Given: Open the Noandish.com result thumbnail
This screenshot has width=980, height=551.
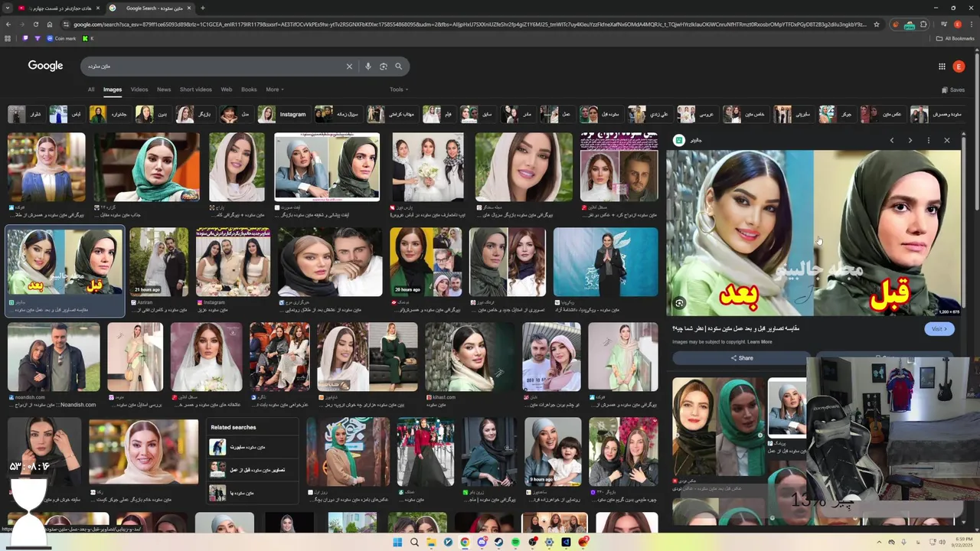Looking at the screenshot, I should click(54, 357).
